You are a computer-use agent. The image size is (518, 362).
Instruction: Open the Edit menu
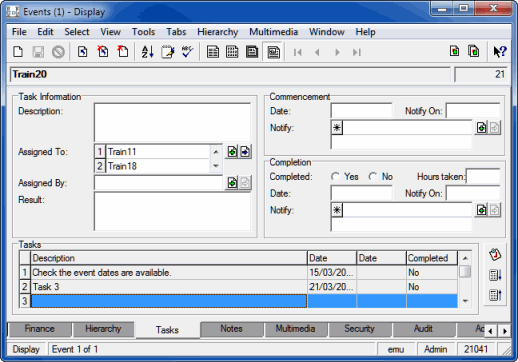click(45, 32)
